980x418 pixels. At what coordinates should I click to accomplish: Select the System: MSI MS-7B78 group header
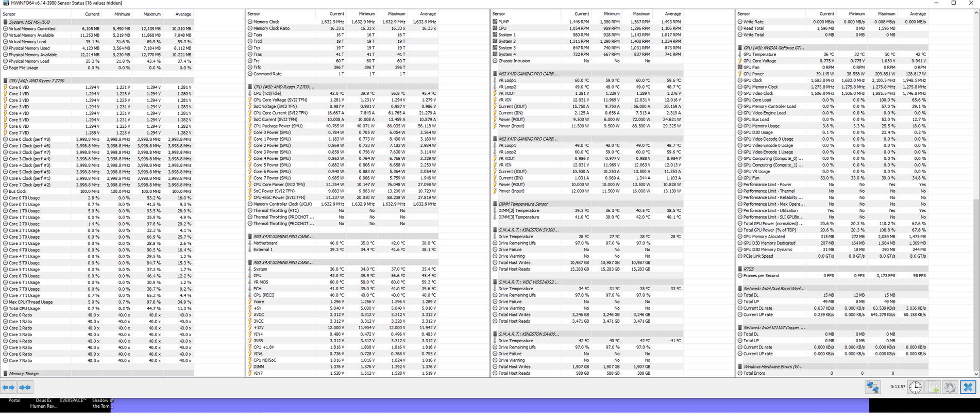[x=98, y=22]
